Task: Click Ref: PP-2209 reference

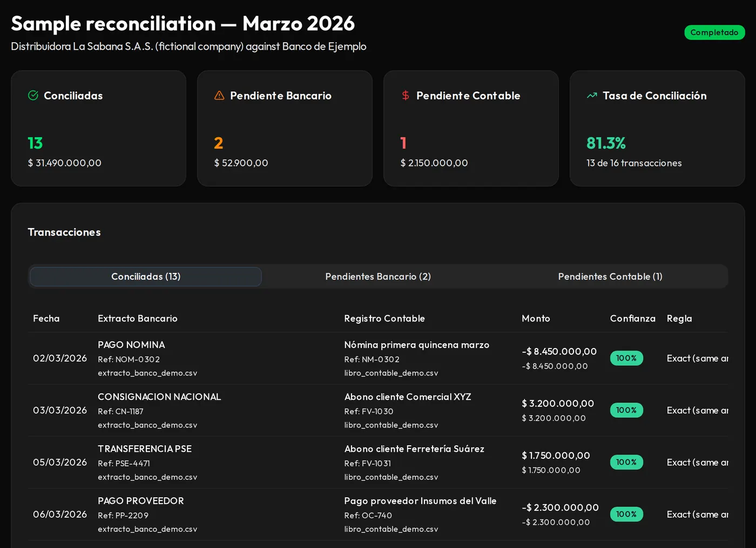Action: [x=123, y=516]
